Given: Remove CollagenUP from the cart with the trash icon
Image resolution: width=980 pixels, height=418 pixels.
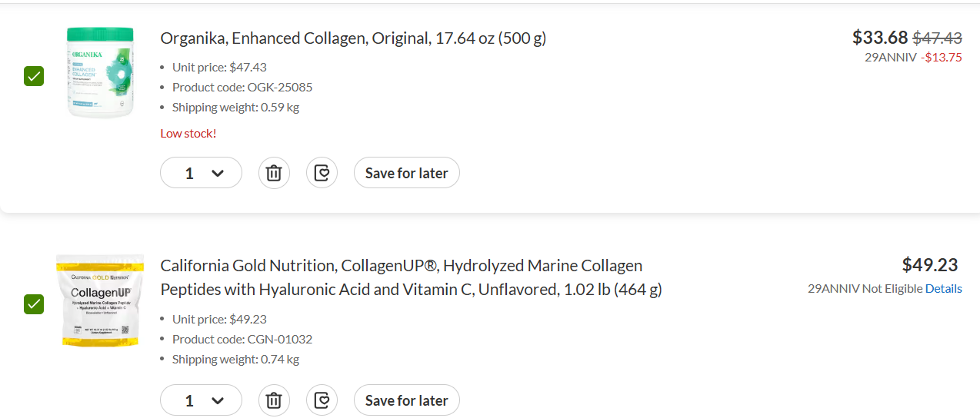Looking at the screenshot, I should point(273,400).
